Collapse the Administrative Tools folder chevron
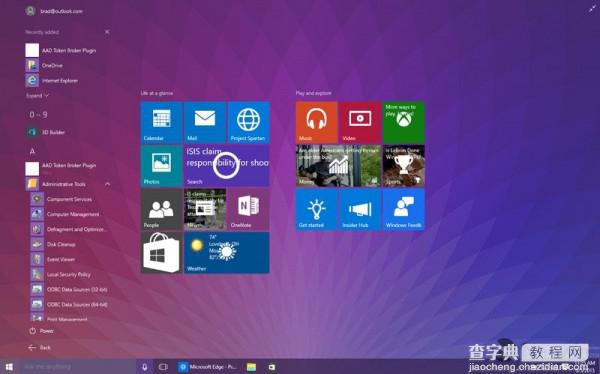 click(x=108, y=184)
